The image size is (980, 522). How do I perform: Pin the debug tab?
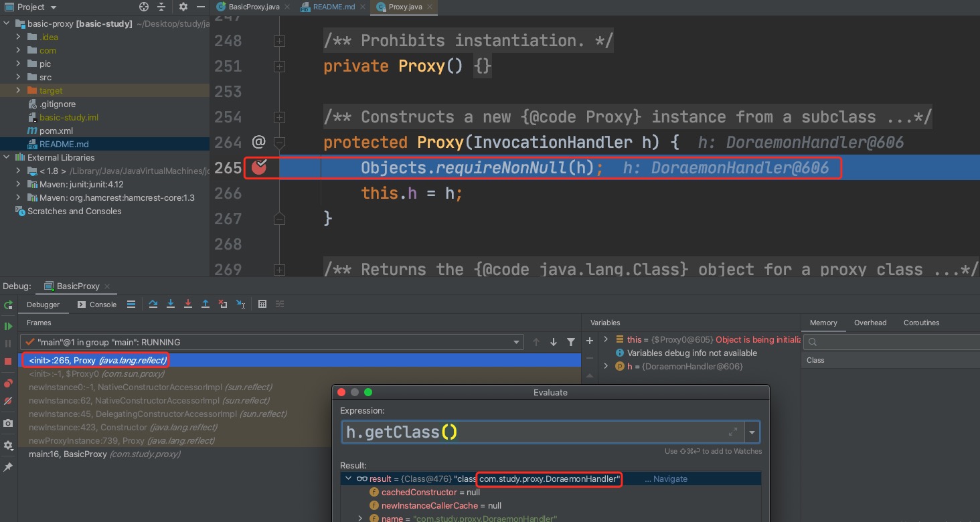8,467
